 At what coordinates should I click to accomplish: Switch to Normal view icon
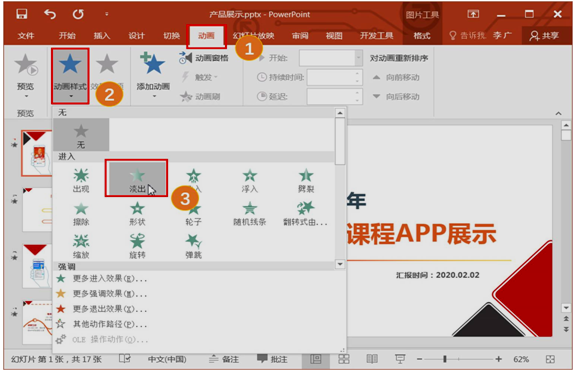click(x=316, y=359)
